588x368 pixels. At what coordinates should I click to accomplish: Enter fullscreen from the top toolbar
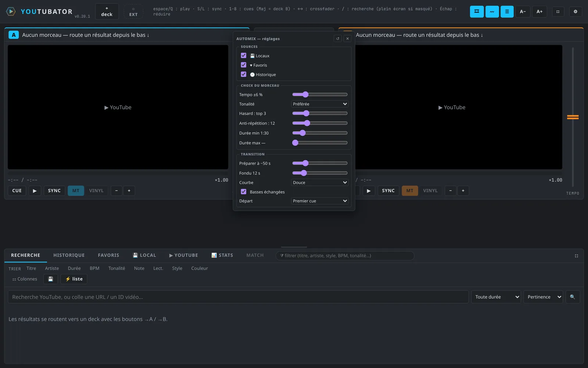point(558,11)
